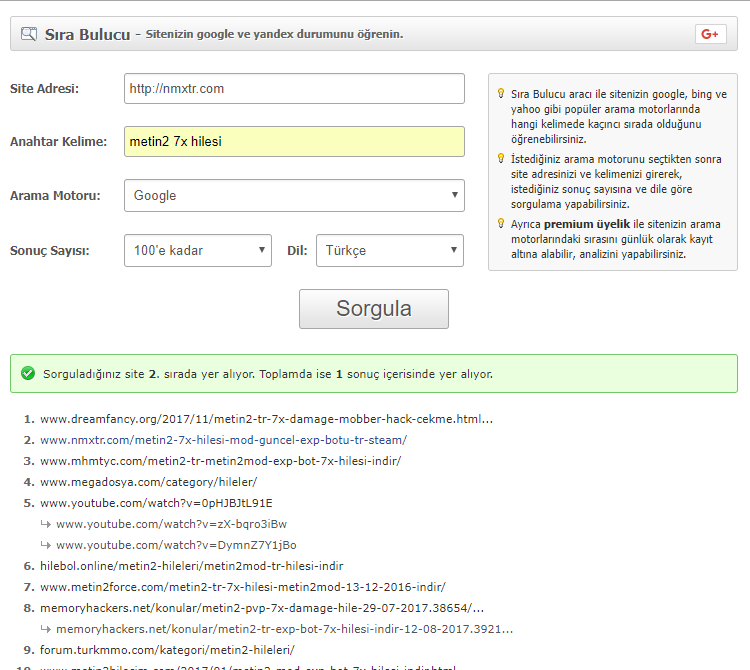The height and width of the screenshot is (670, 750).
Task: Open the dreamfancy.org first result link
Action: pos(266,419)
